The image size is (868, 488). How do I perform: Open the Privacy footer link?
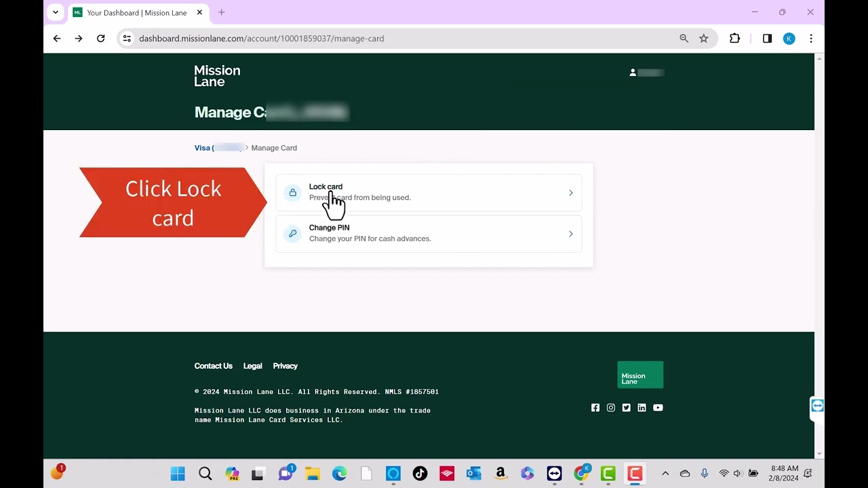pos(285,366)
